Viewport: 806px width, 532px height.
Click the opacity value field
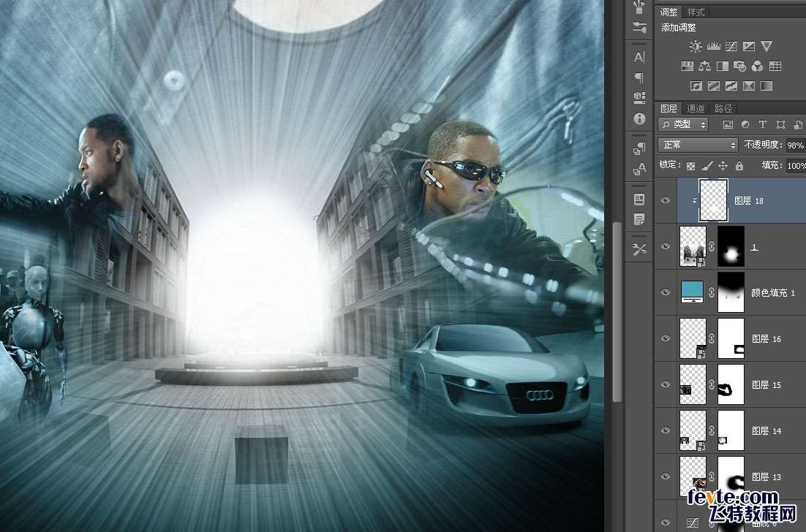pos(795,145)
